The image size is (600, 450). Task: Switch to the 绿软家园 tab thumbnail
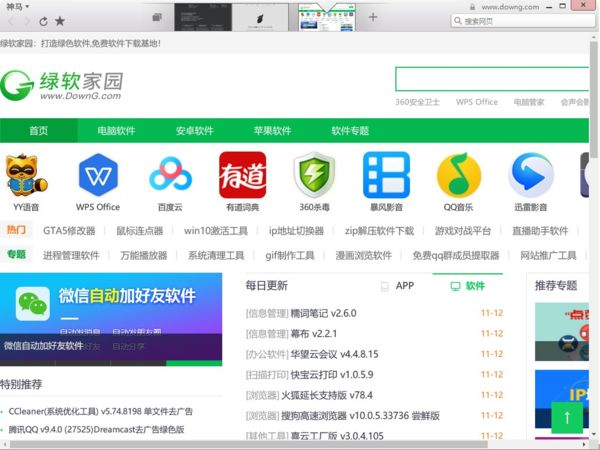327,17
